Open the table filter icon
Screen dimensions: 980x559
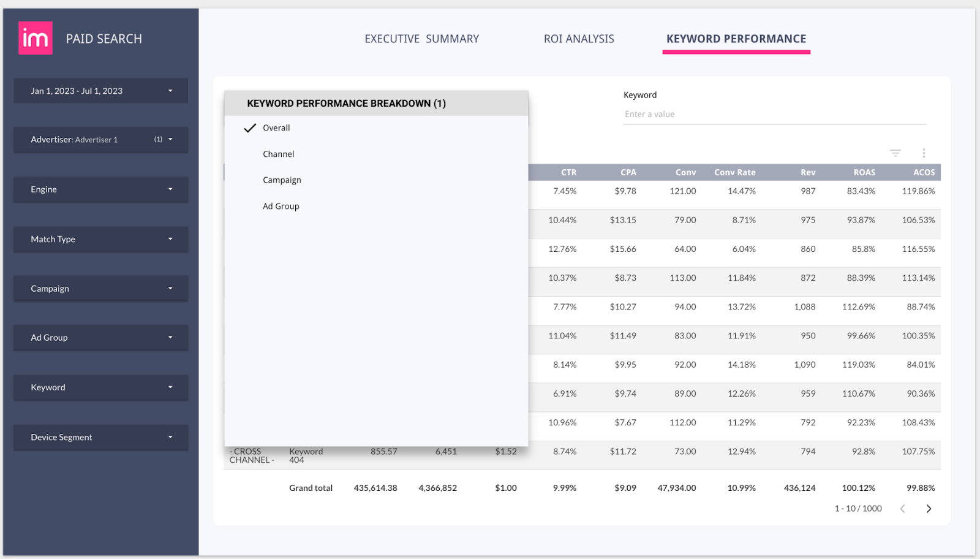[x=895, y=153]
